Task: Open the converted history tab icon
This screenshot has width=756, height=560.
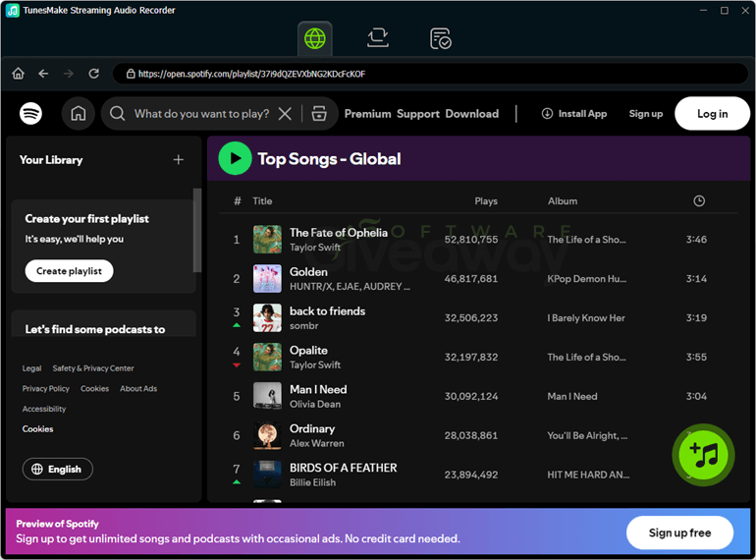Action: pos(440,38)
